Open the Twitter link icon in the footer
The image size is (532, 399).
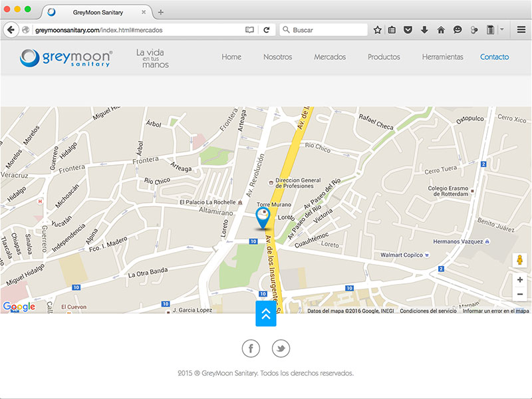[281, 348]
